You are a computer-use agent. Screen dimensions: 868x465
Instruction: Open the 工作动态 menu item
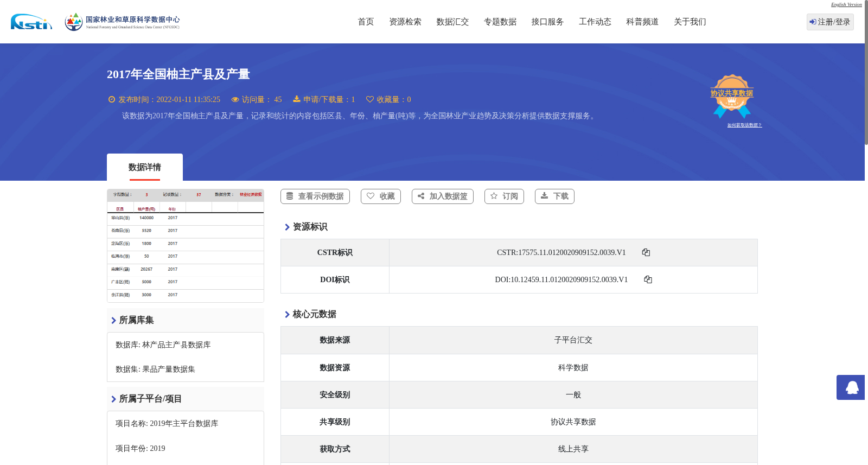595,22
